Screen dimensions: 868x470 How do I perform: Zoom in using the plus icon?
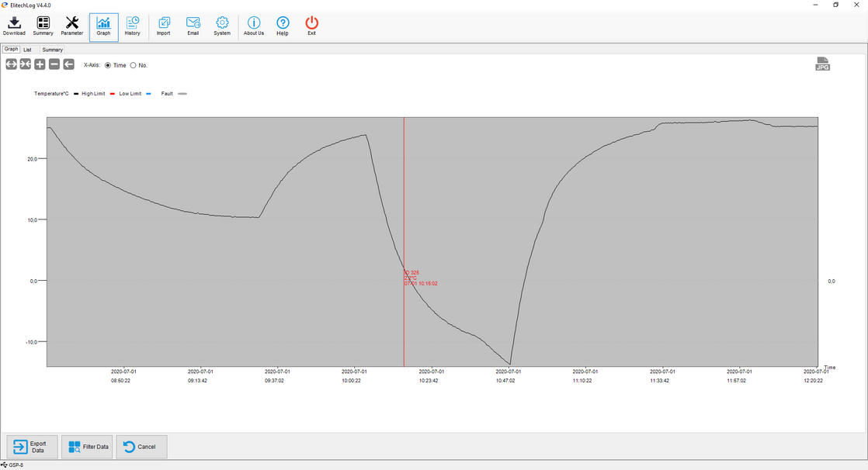(x=40, y=64)
